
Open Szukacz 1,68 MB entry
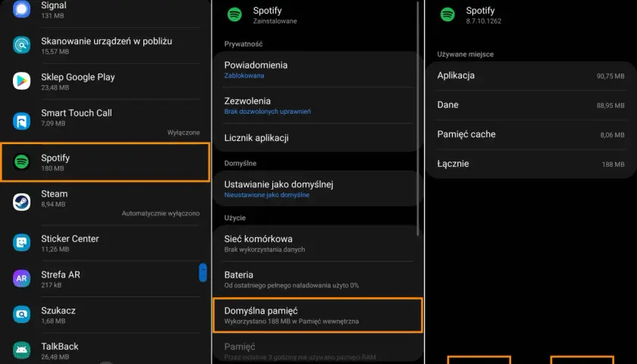105,315
